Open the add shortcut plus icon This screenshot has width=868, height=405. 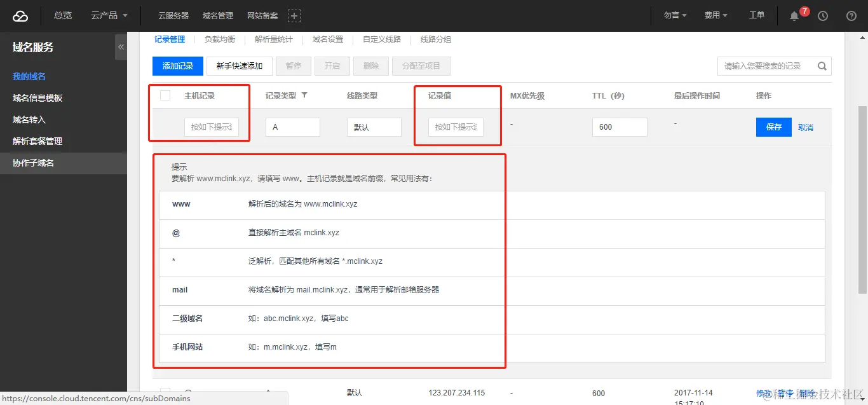pyautogui.click(x=294, y=16)
